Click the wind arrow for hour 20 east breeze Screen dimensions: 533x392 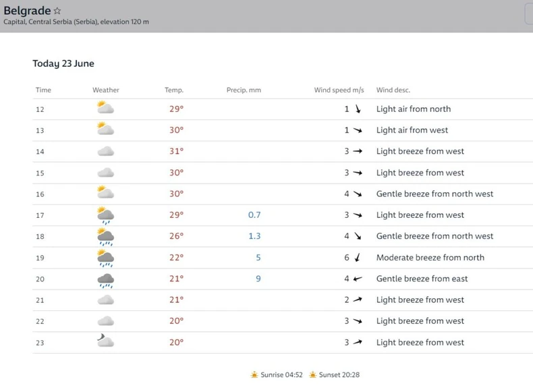pos(358,279)
